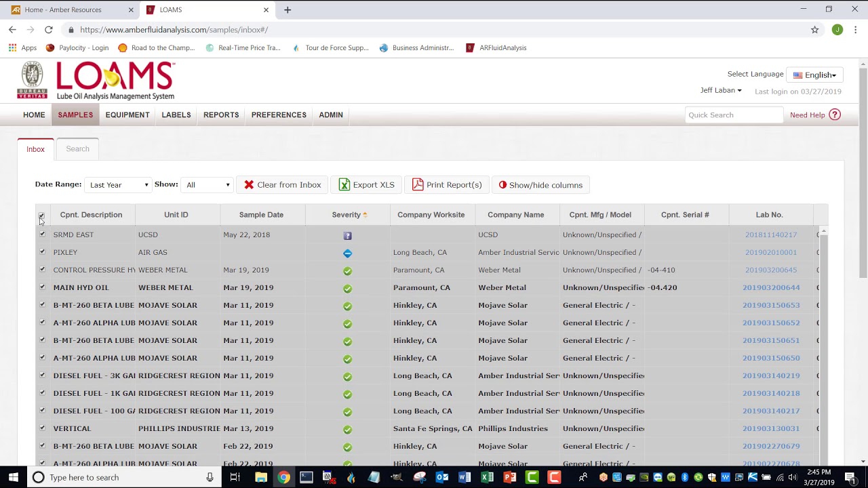Uncheck the DIESEL FUEL - 1K row checkbox
Viewport: 868px width, 488px height.
(42, 392)
